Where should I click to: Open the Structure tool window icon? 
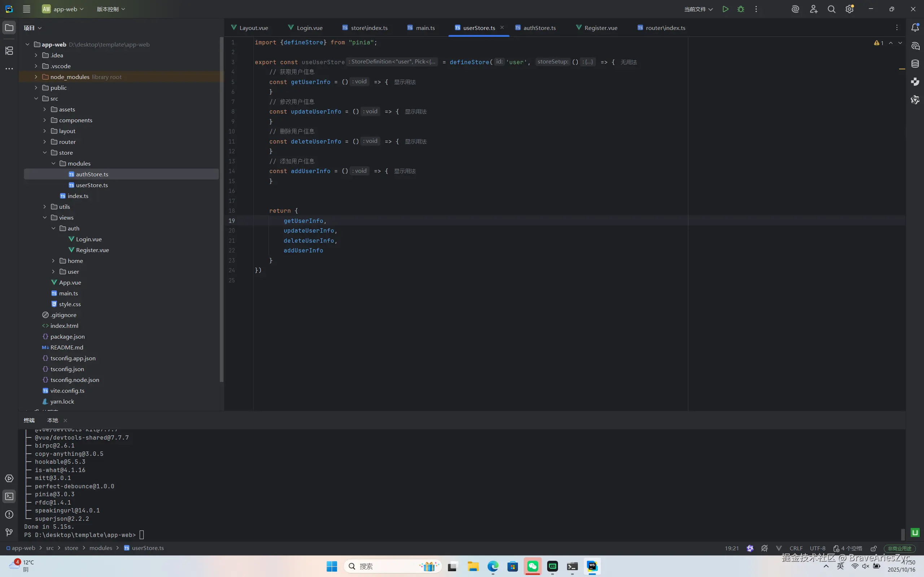click(x=9, y=50)
